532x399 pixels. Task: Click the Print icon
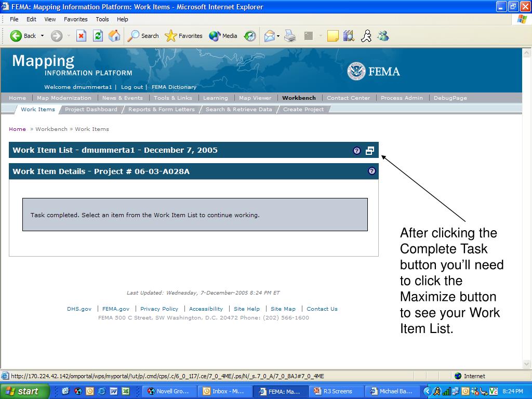[x=290, y=36]
